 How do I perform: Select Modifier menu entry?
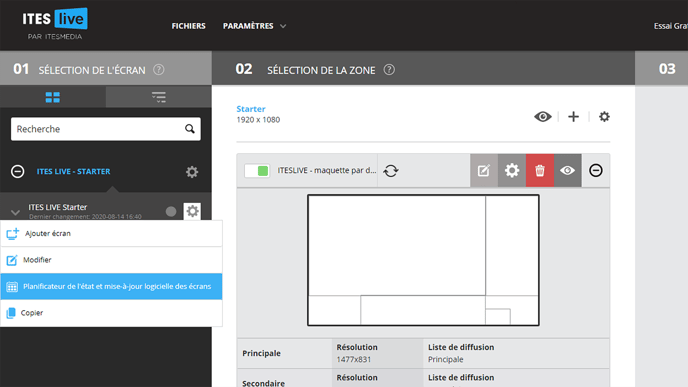pyautogui.click(x=111, y=260)
